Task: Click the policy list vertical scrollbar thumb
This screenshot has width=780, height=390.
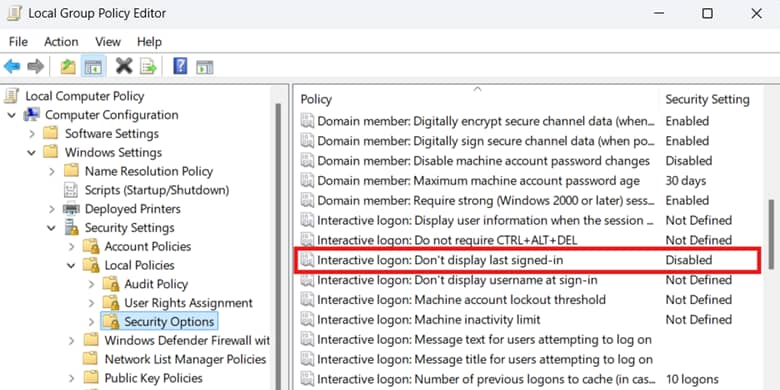Action: coord(772,235)
